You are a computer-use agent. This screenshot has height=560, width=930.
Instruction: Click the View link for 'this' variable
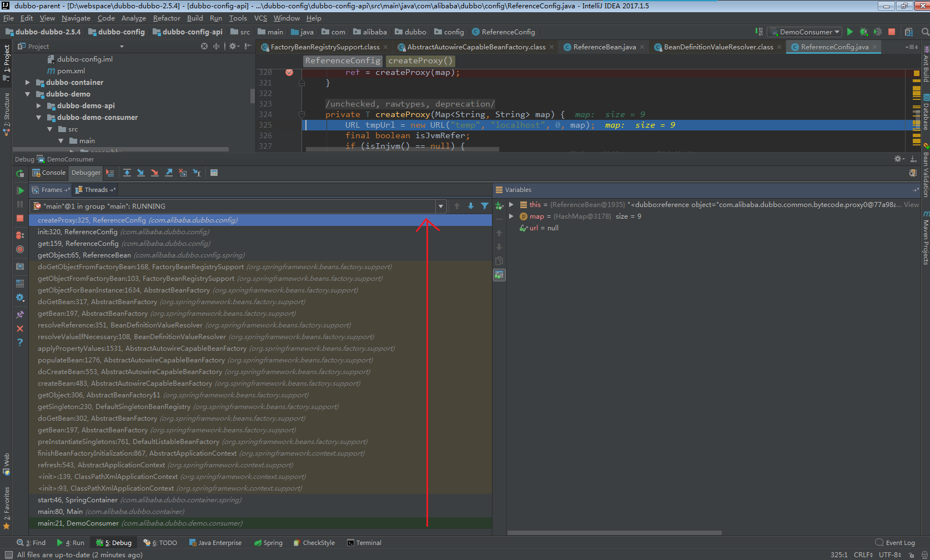tap(911, 205)
